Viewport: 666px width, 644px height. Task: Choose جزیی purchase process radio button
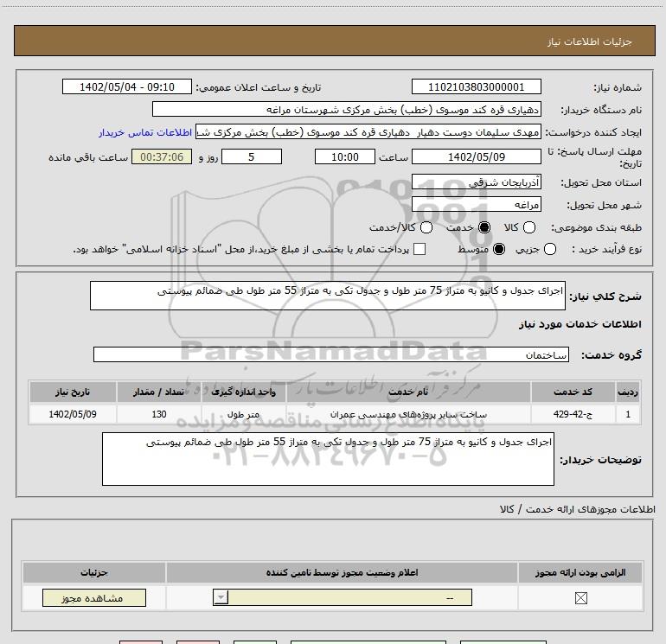point(549,249)
